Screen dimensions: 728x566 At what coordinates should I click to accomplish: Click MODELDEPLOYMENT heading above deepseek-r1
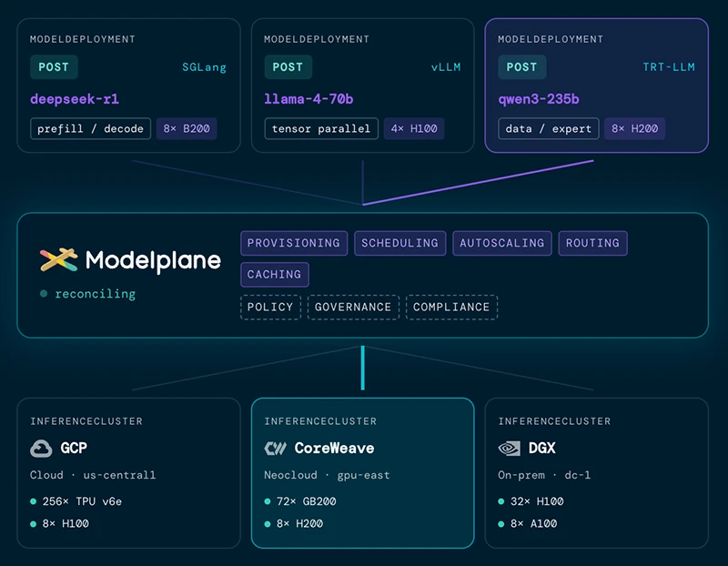click(83, 39)
